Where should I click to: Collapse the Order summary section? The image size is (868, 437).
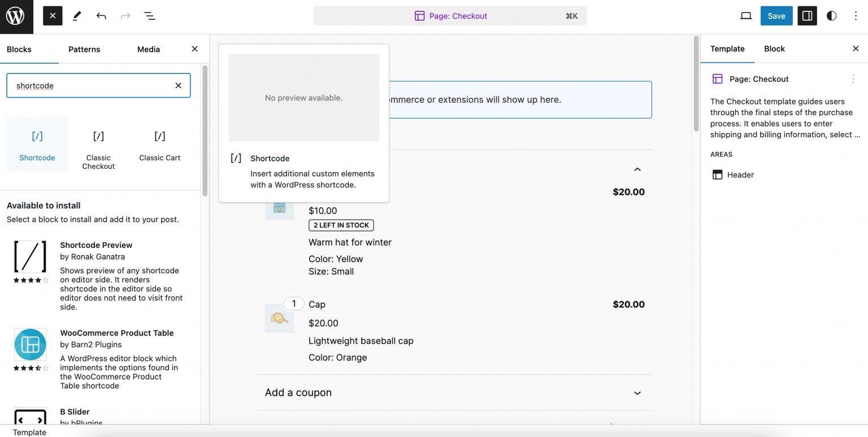pyautogui.click(x=637, y=169)
